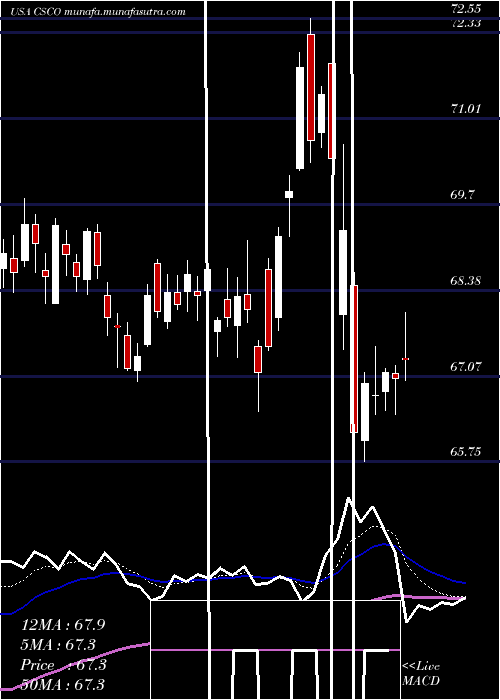The width and height of the screenshot is (500, 700).
Task: Click the 12MA : 67.9 indicator text
Action: click(x=63, y=625)
